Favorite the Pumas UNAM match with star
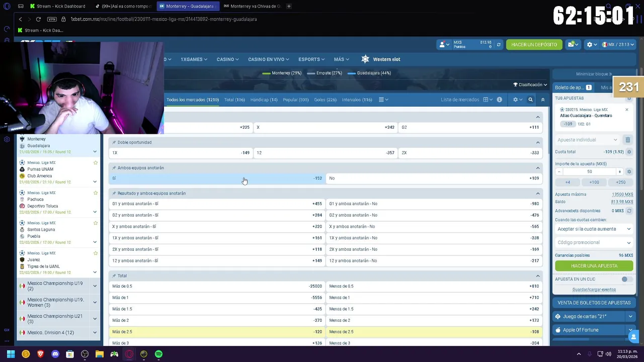 pyautogui.click(x=95, y=163)
